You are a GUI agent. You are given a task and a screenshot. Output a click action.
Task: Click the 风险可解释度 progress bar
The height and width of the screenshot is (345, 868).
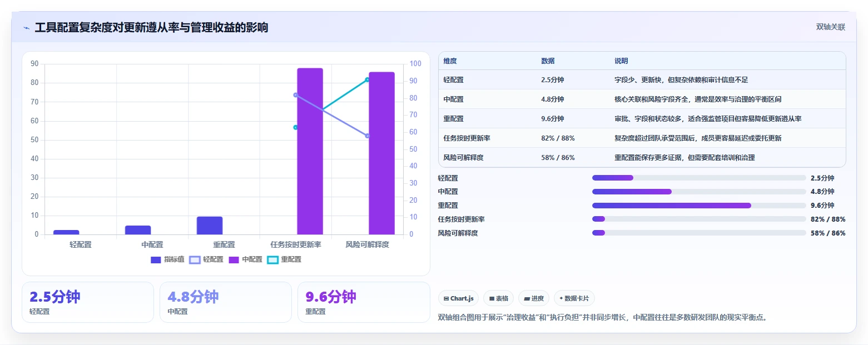click(x=699, y=233)
